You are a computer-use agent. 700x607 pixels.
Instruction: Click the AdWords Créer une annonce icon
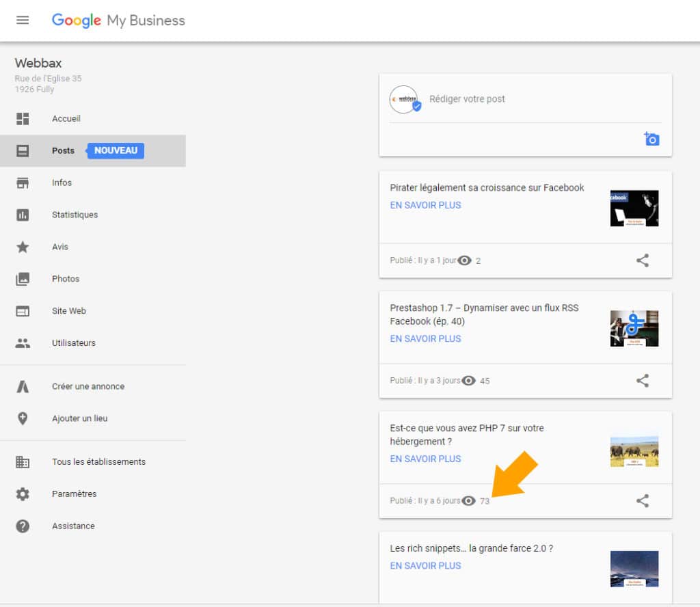23,386
